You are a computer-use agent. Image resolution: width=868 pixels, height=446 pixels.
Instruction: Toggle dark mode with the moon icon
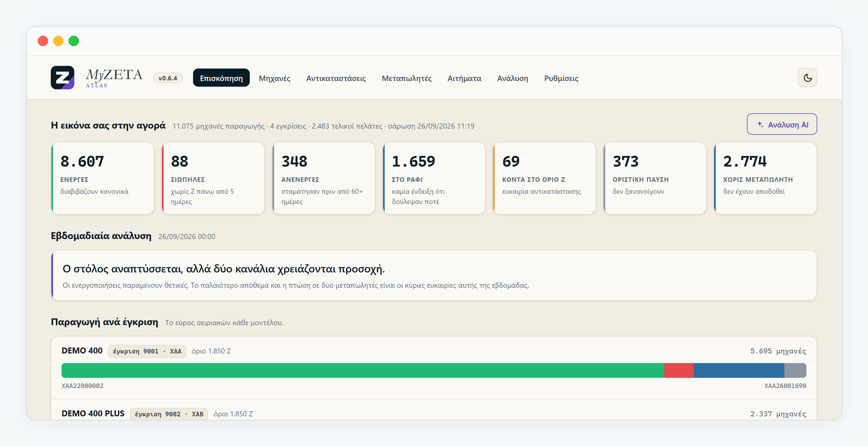coord(807,78)
